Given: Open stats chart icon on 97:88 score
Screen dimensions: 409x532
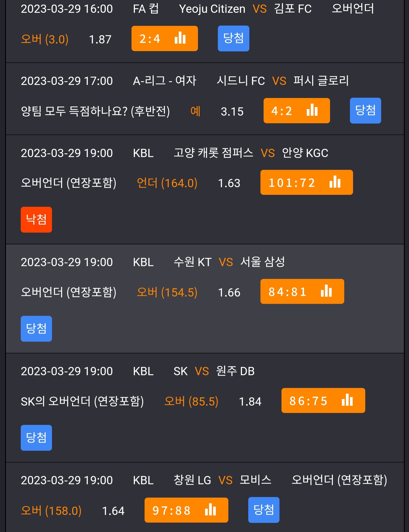Looking at the screenshot, I should 210,510.
